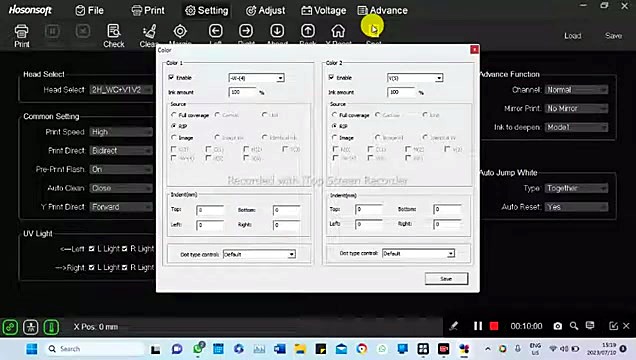Open the File menu

click(x=90, y=11)
